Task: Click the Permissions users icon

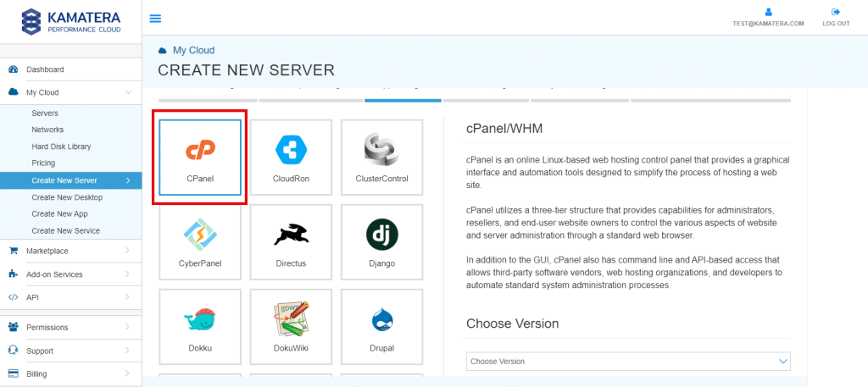Action: [x=14, y=327]
